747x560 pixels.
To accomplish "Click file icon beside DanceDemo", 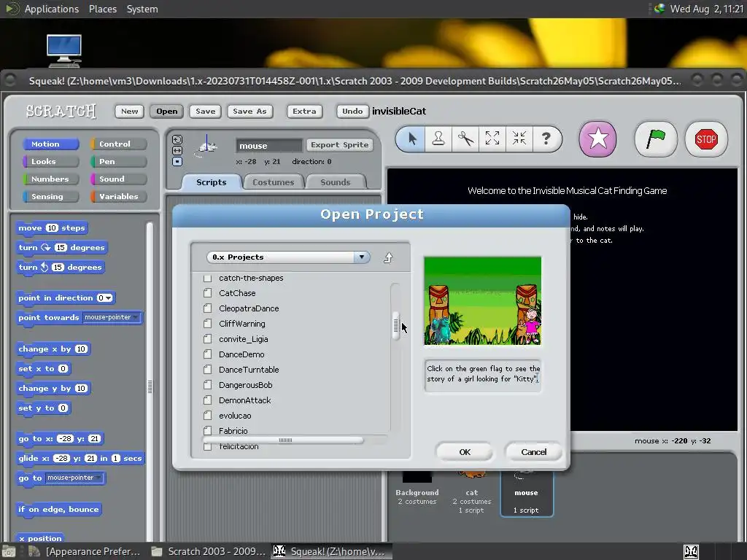I will (207, 354).
